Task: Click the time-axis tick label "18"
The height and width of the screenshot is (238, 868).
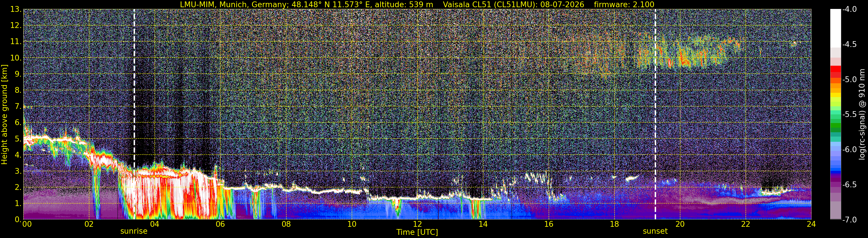Action: (614, 224)
